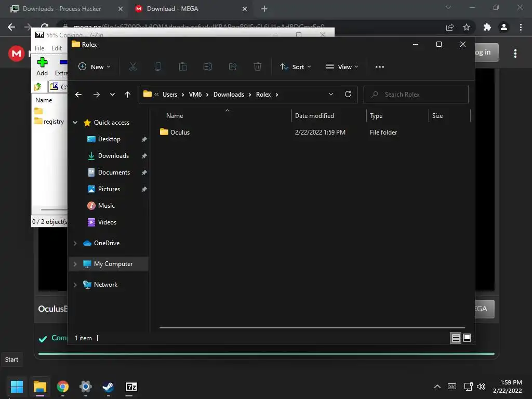Screen dimensions: 532x399
Task: Bookmark this page with the Chrome star icon
Action: pyautogui.click(x=467, y=27)
